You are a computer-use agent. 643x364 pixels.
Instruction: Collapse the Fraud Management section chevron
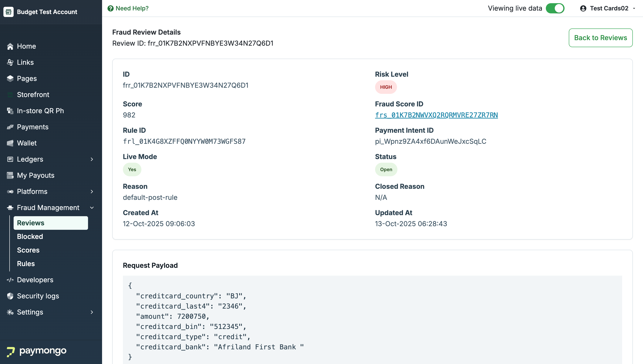[92, 208]
